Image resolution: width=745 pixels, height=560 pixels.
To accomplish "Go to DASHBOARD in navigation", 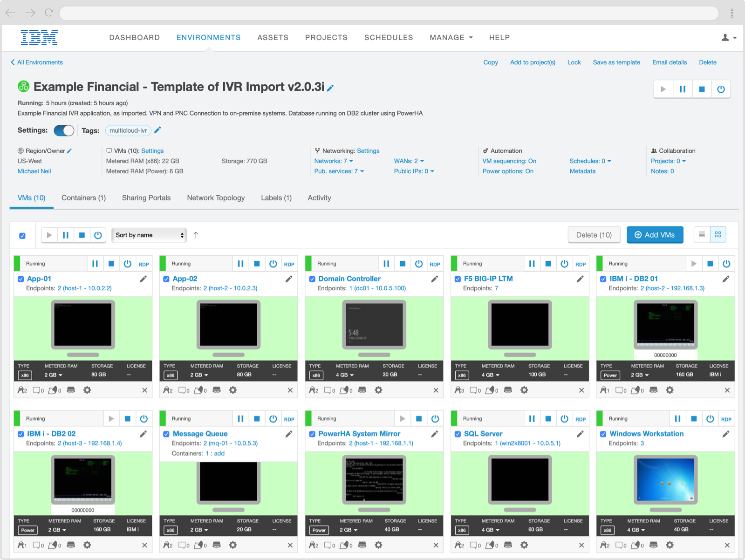I will pyautogui.click(x=135, y=37).
